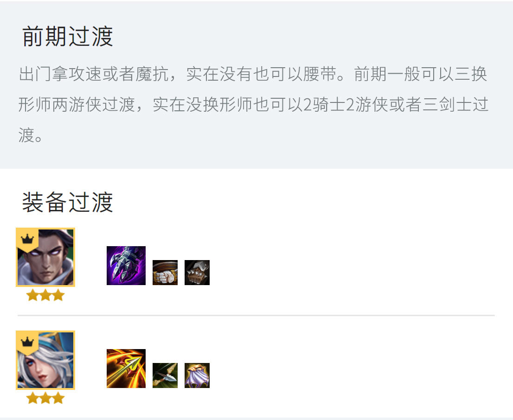This screenshot has height=420, width=513.
Task: Click the middle star under female champion
Action: [45, 398]
